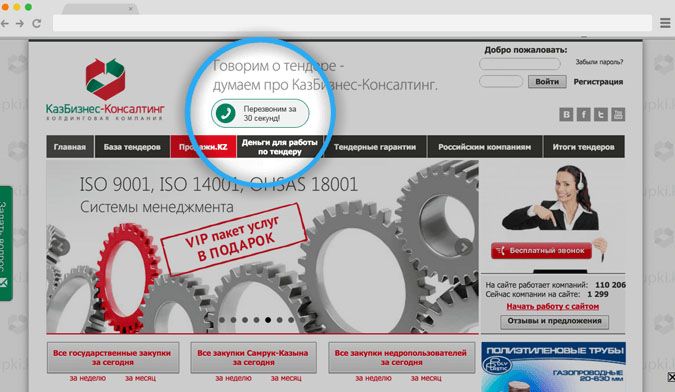
Task: Open the Полиэтиленовые трубы ad banner
Action: 554,367
